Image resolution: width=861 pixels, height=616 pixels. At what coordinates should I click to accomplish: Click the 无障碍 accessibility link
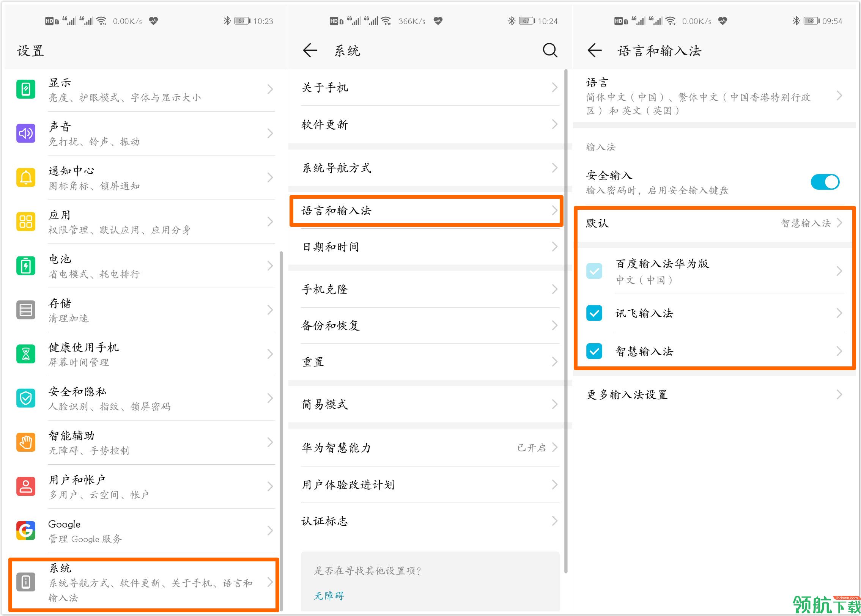click(x=329, y=596)
